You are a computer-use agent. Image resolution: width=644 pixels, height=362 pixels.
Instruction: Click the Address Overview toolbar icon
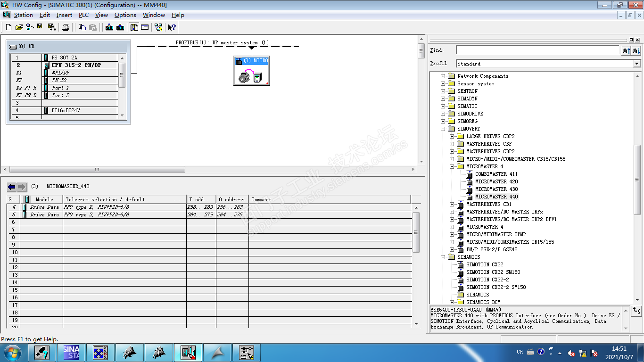[x=145, y=27]
